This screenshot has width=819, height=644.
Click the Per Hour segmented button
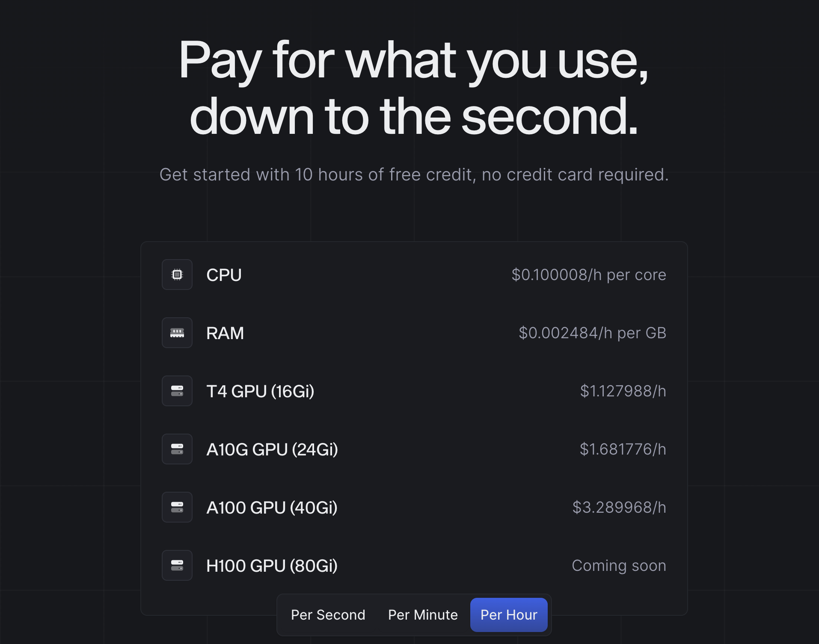pyautogui.click(x=509, y=614)
